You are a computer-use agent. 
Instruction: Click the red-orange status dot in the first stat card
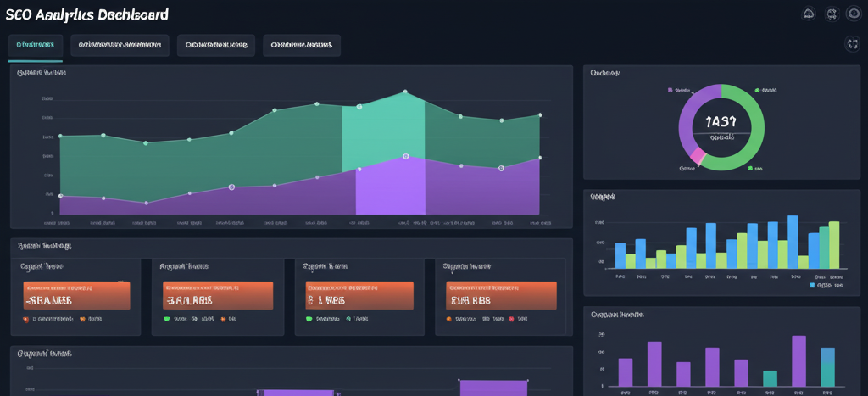coord(25,320)
